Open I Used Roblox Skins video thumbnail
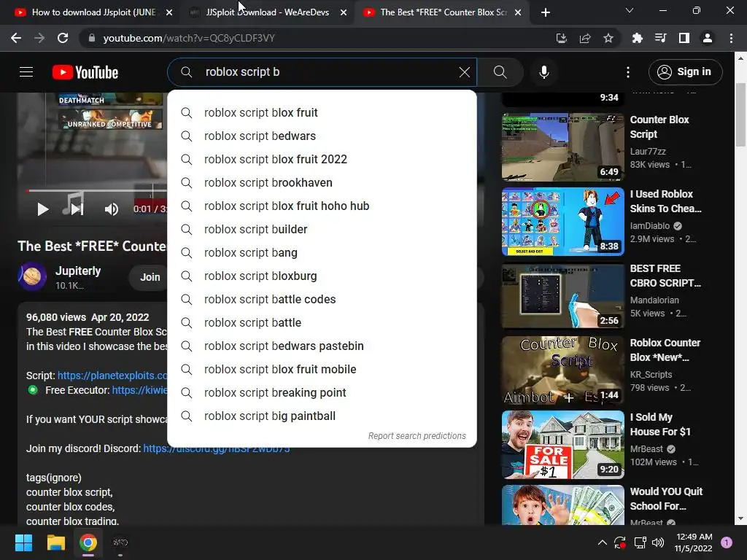The height and width of the screenshot is (560, 747). click(x=562, y=222)
